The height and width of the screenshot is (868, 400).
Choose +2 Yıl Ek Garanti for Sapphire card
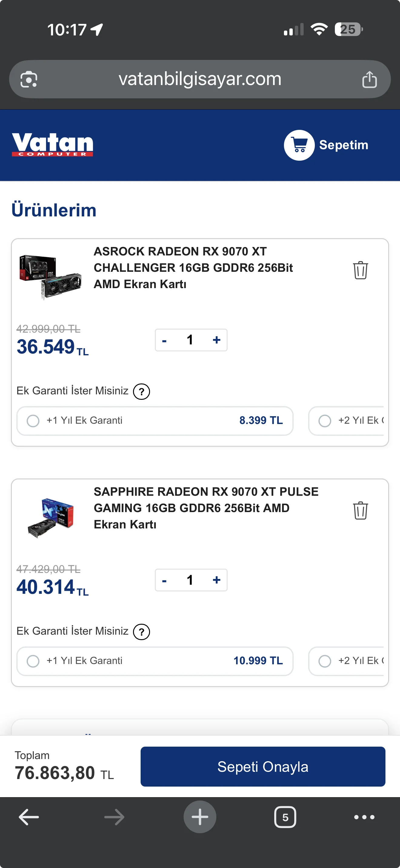pos(346,661)
